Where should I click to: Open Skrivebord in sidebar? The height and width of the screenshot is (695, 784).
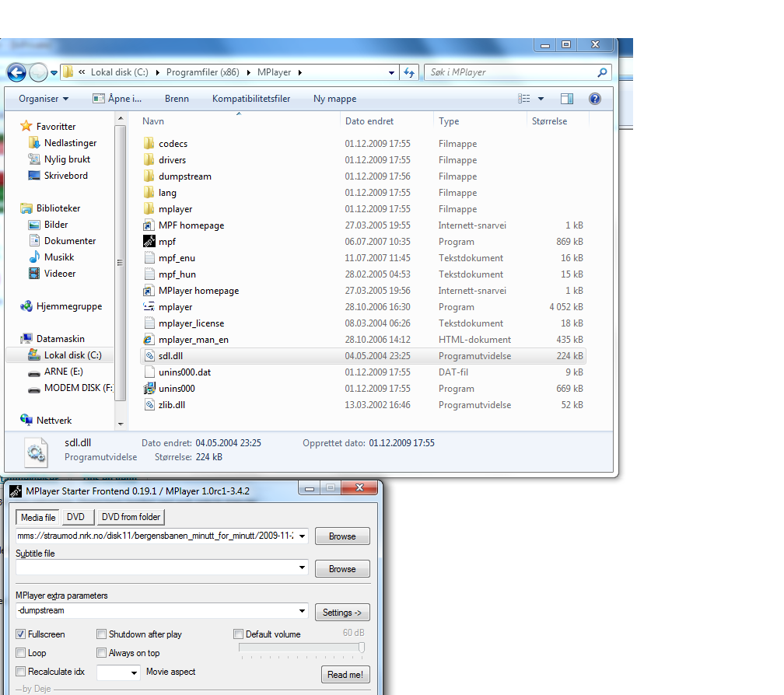(65, 176)
